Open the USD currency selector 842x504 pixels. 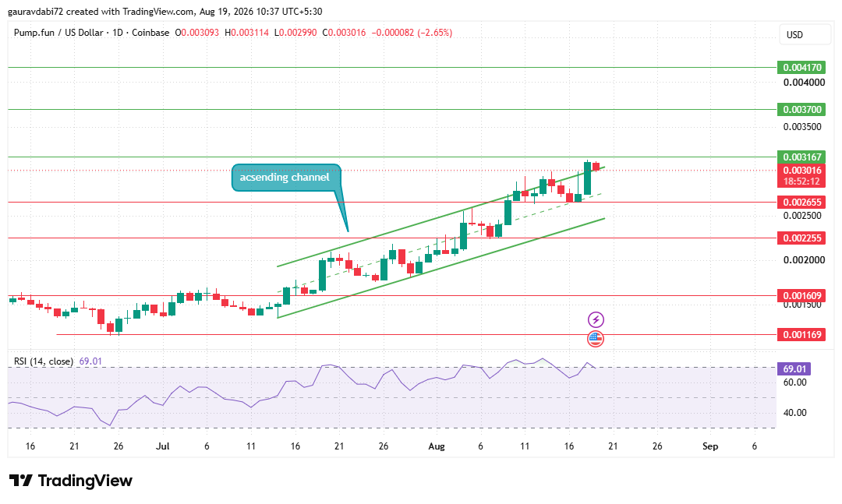[804, 34]
